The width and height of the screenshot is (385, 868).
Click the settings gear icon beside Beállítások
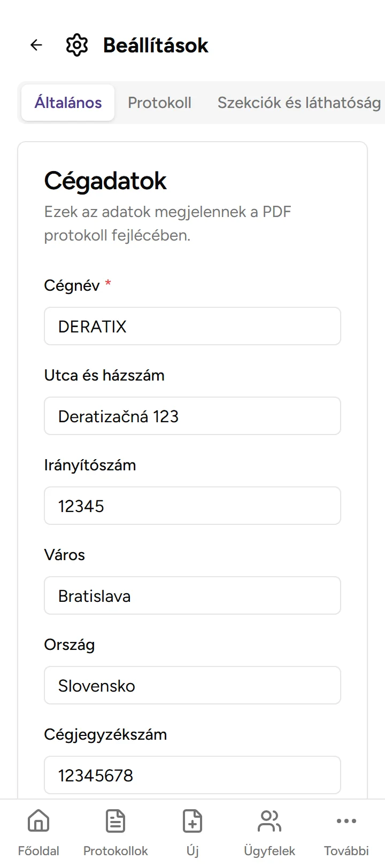pyautogui.click(x=77, y=45)
